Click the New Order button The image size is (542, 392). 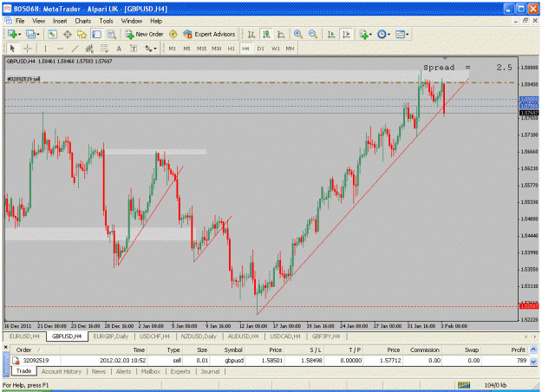[144, 34]
